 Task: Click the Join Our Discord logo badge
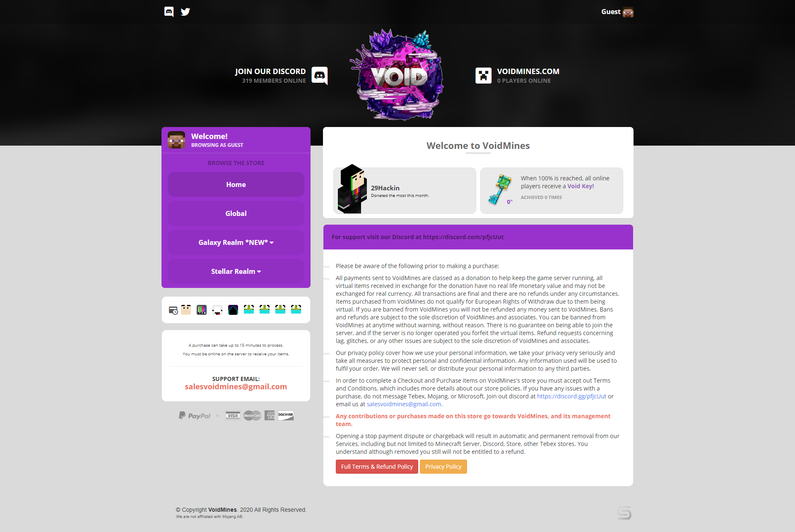[x=320, y=76]
